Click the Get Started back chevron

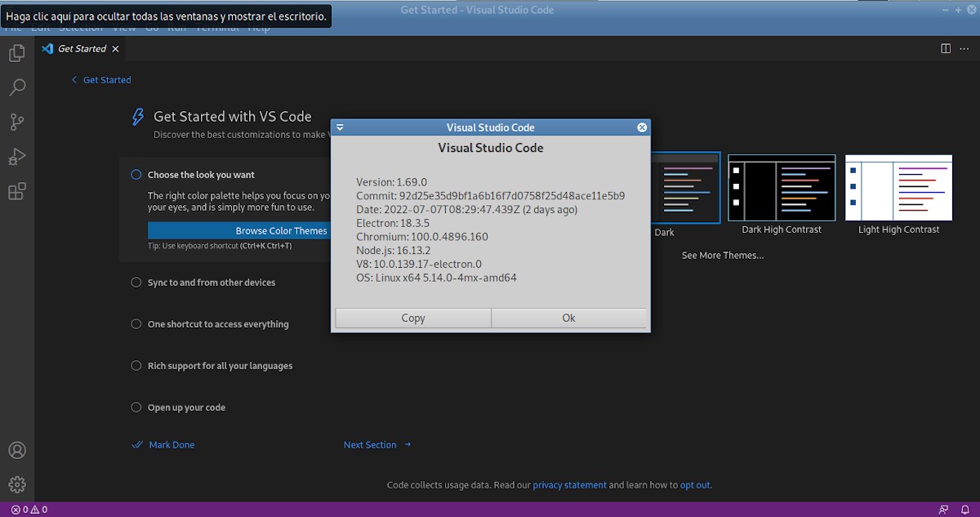(x=74, y=80)
